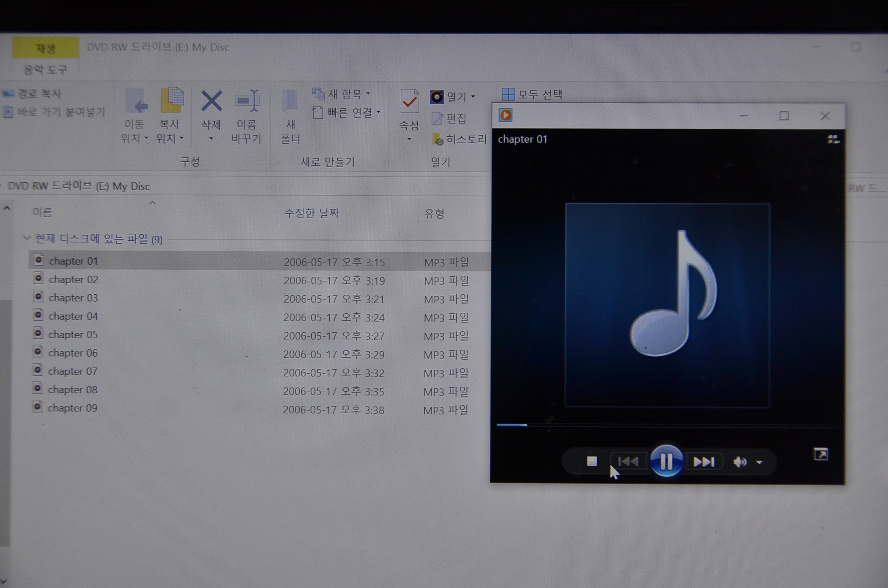Screen dimensions: 888x588
Task: Select the chapter 05 MP3 file
Action: 73,334
